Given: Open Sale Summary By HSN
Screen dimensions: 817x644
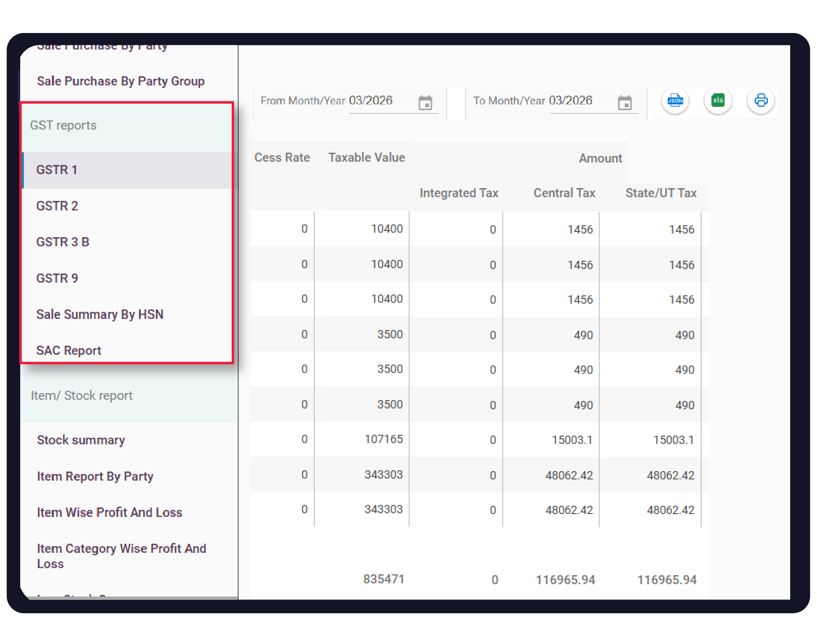Looking at the screenshot, I should [x=100, y=315].
